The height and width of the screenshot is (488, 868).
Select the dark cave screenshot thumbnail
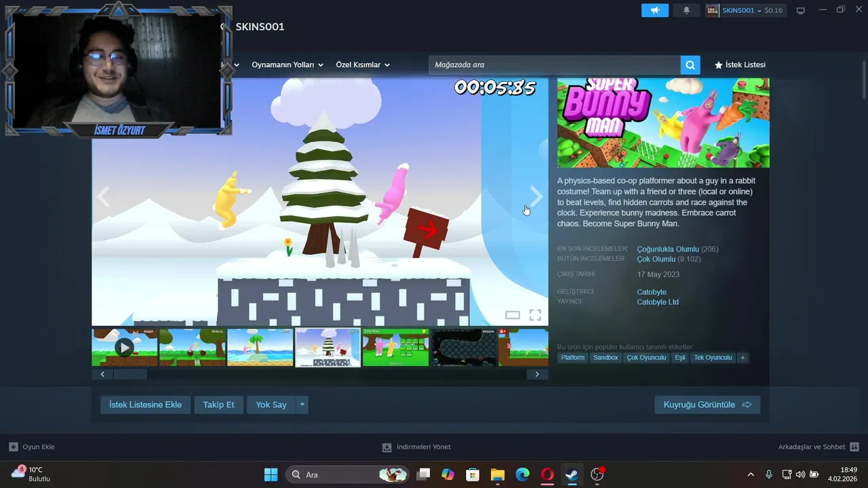(x=464, y=348)
